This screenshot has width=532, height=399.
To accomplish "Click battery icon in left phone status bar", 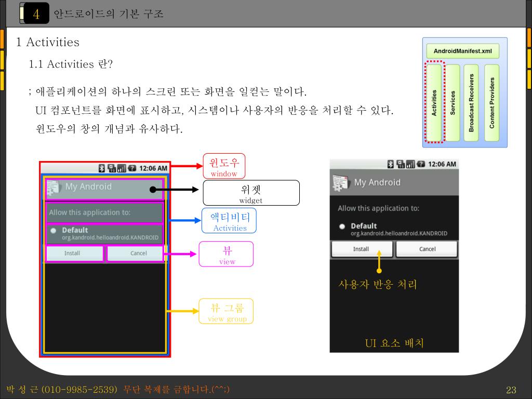I will [132, 168].
